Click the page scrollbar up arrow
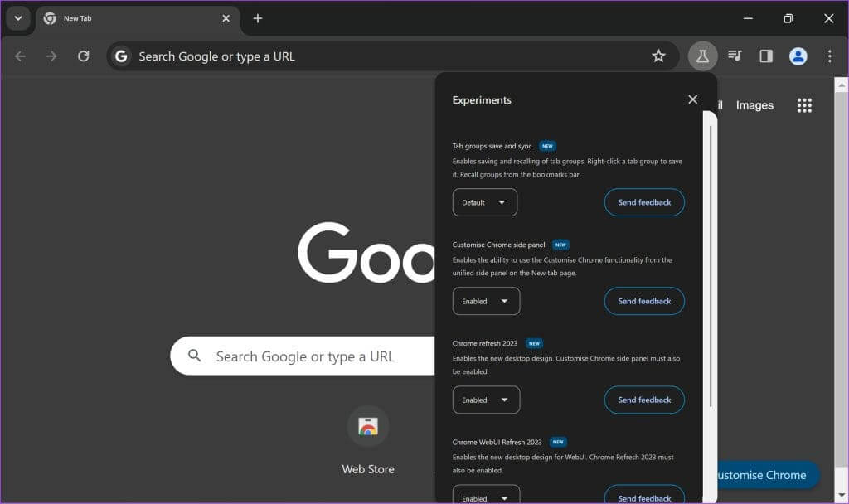The image size is (849, 504). (841, 85)
